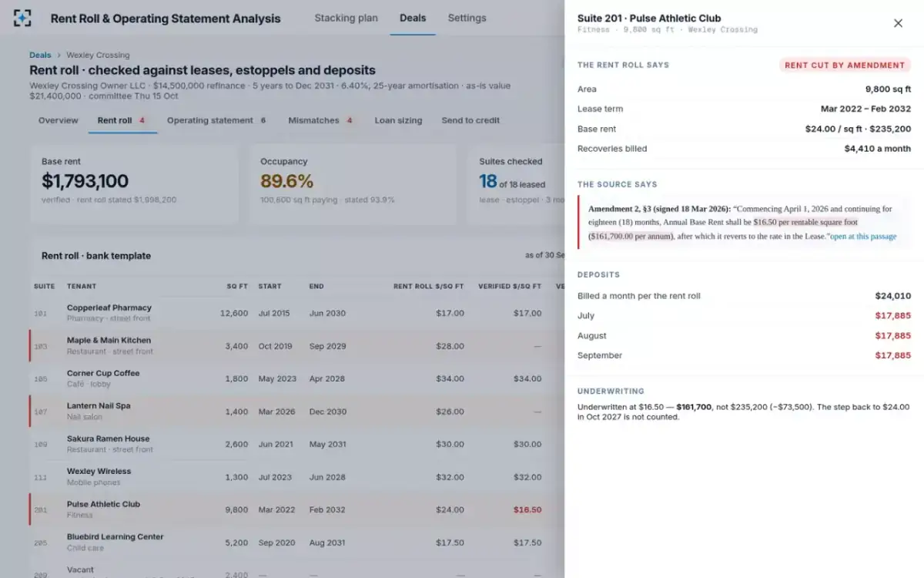Click the Suites checked card
Image resolution: width=924 pixels, height=578 pixels.
click(516, 183)
